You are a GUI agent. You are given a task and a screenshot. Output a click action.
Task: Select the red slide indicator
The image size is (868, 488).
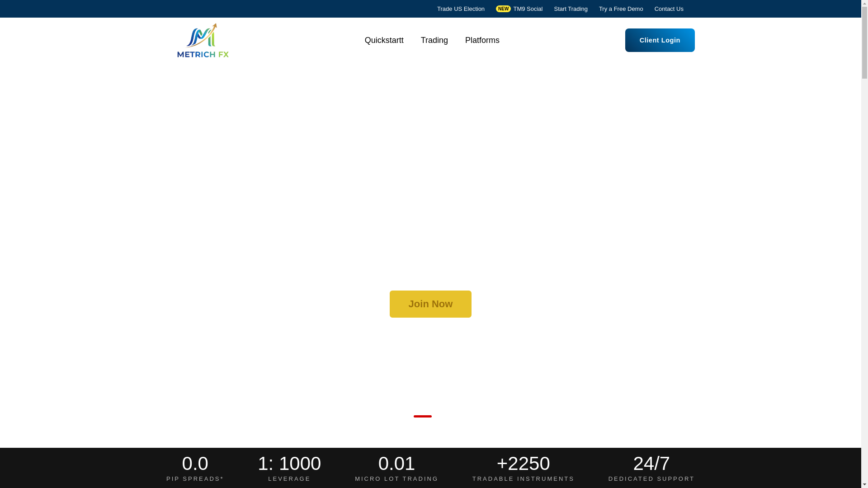tap(422, 416)
